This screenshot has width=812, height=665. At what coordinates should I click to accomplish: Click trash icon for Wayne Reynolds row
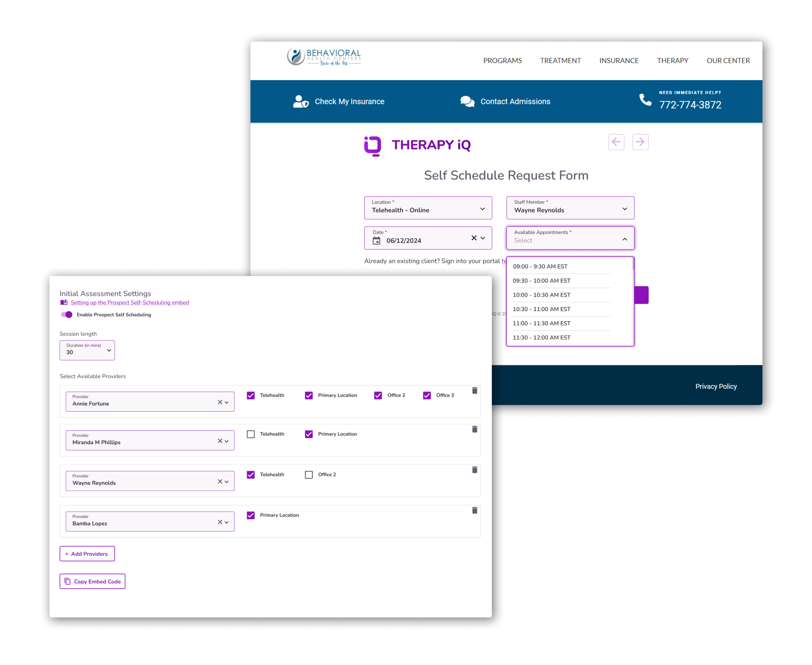click(x=474, y=470)
